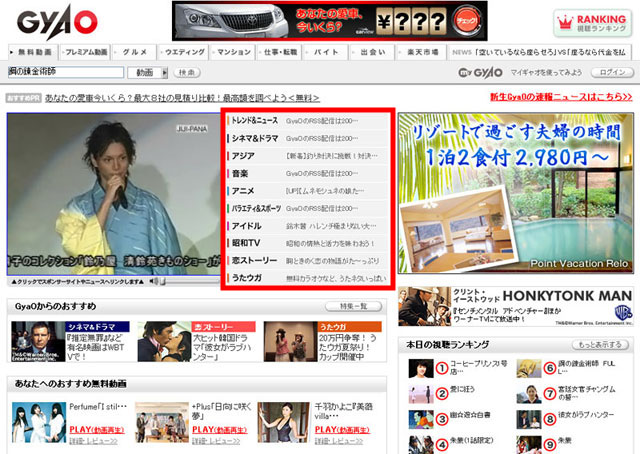
Task: Click the NEWS ticker headline
Action: pos(549,52)
